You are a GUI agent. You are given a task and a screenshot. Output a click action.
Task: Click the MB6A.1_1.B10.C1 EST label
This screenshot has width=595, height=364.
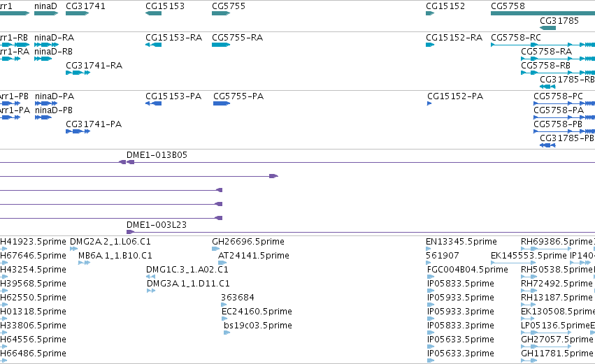115,256
